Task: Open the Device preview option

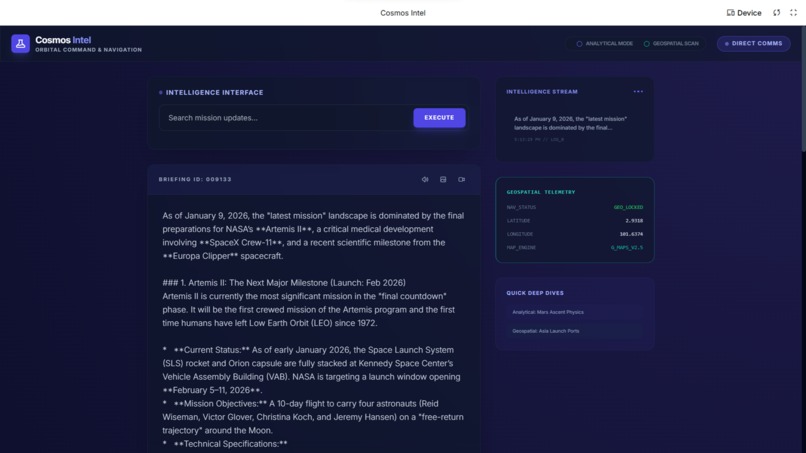Action: pos(744,13)
